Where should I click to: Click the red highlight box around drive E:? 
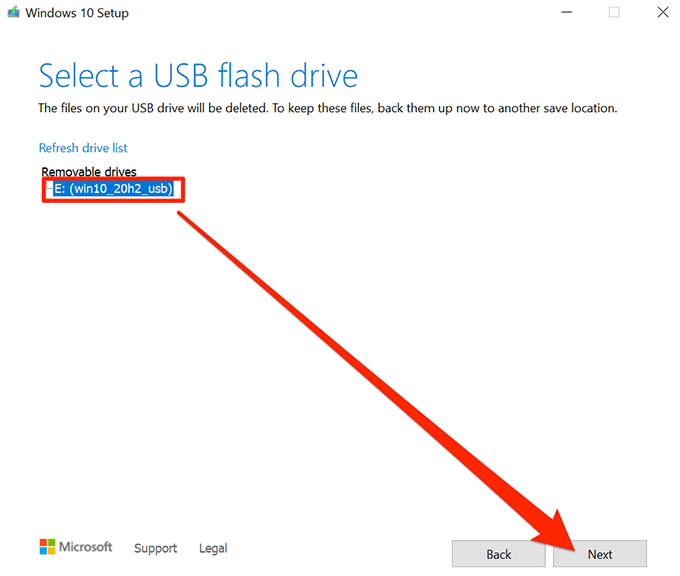click(113, 190)
